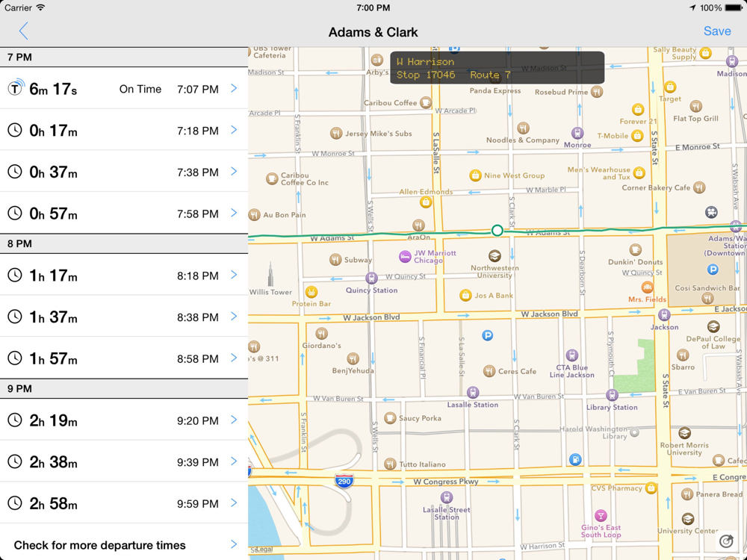Tap the gas station icon near Congress Pkwy
Screen dimensions: 747x560
(x=575, y=459)
